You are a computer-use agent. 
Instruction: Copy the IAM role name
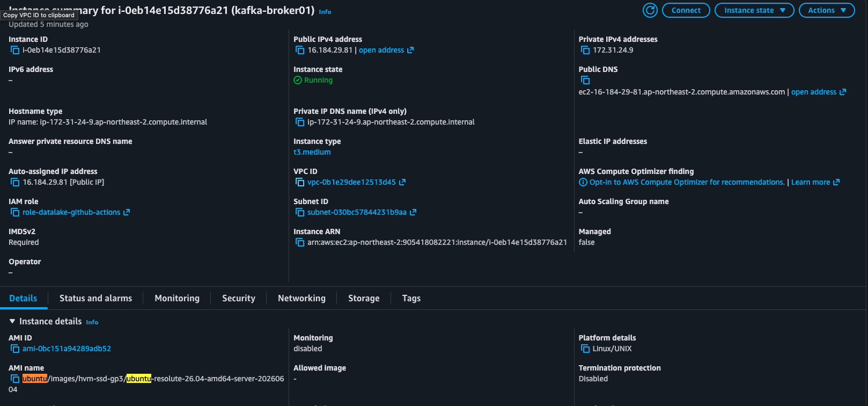15,212
